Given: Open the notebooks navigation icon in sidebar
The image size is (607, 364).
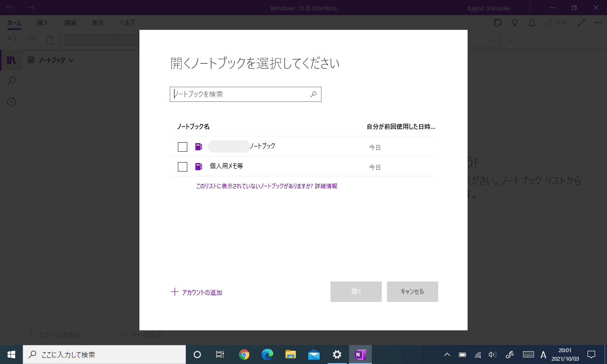Looking at the screenshot, I should coord(11,60).
